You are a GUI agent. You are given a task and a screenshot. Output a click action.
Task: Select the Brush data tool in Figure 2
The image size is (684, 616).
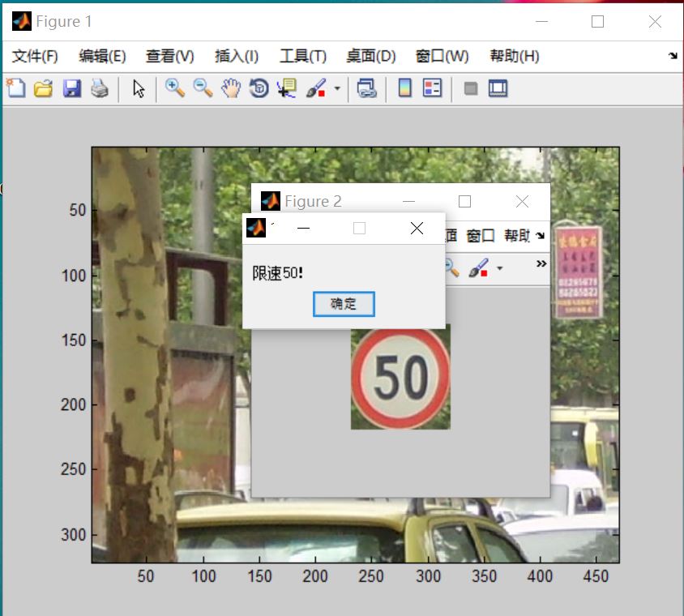(x=478, y=267)
